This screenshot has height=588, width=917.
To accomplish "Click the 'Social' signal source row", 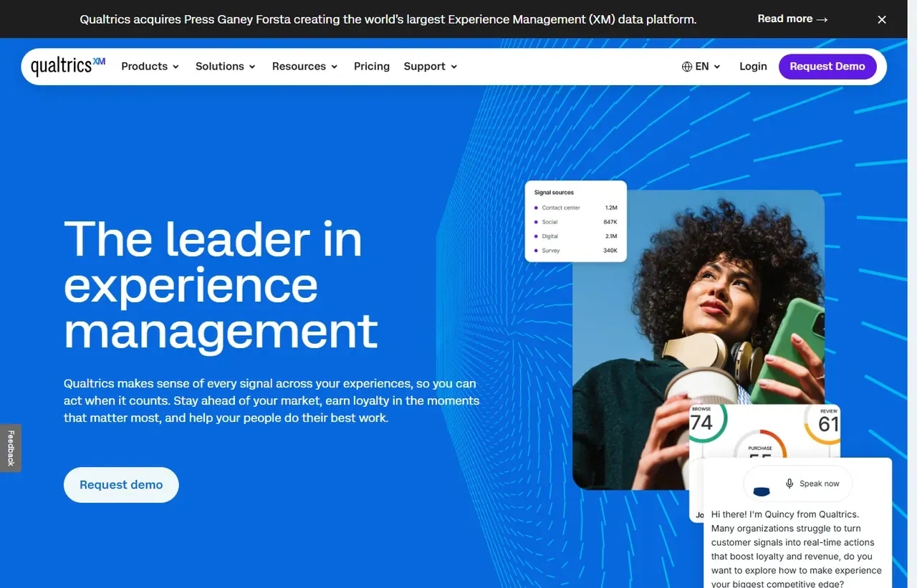I will click(x=576, y=222).
